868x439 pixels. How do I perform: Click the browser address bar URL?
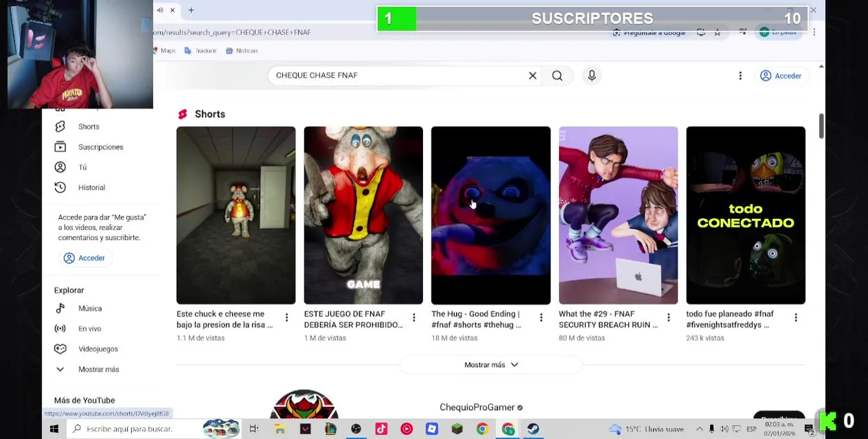point(232,32)
